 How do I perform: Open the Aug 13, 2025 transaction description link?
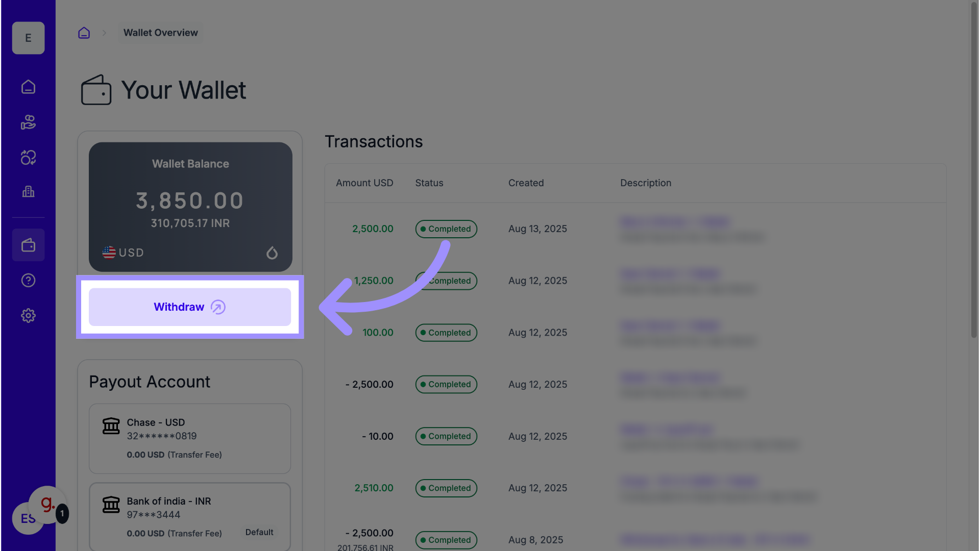675,222
